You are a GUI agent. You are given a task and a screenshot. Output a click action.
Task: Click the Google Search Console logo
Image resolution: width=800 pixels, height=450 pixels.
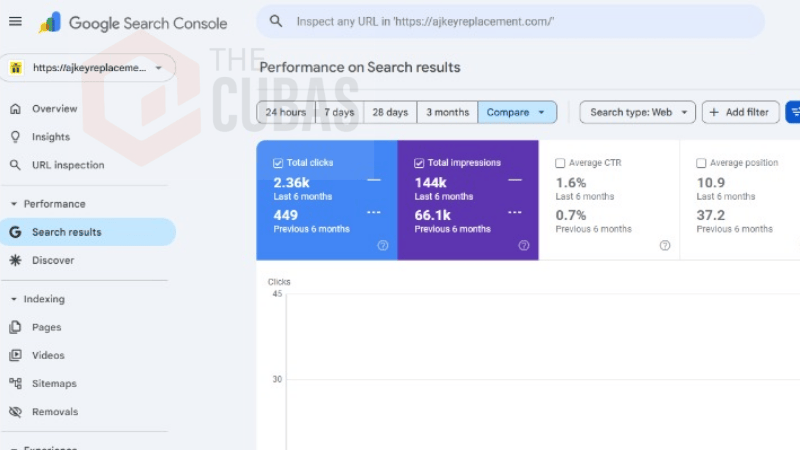pyautogui.click(x=132, y=23)
